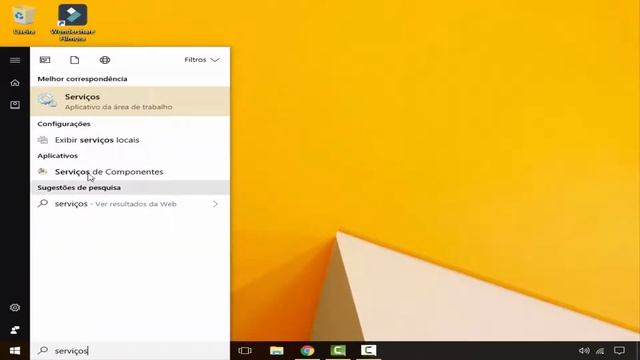The width and height of the screenshot is (640, 360).
Task: Filter results by Apps icon
Action: tap(45, 60)
